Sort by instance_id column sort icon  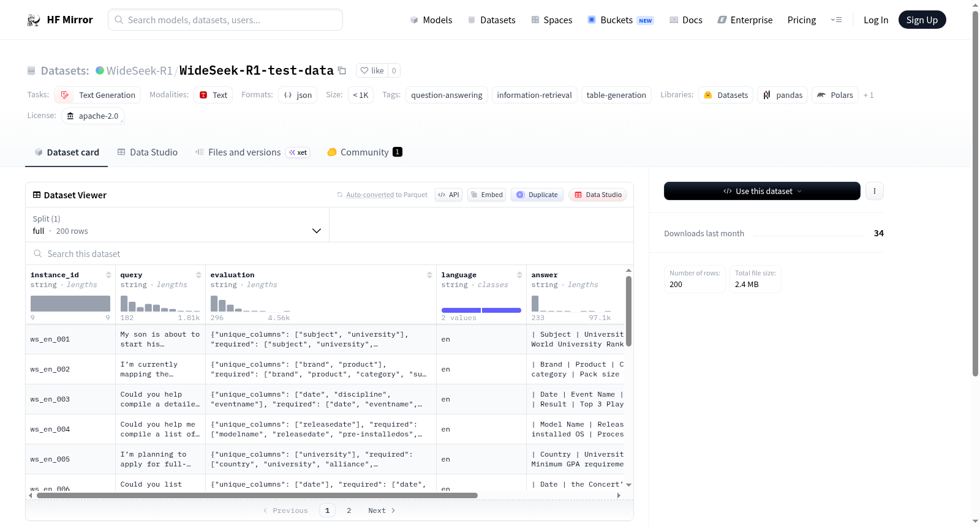[x=108, y=275]
